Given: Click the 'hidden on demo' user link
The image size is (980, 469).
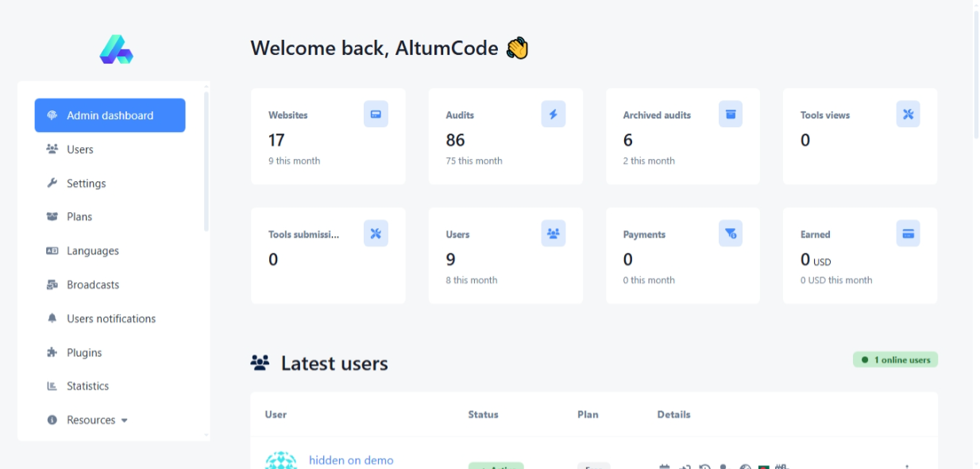Looking at the screenshot, I should pyautogui.click(x=351, y=460).
